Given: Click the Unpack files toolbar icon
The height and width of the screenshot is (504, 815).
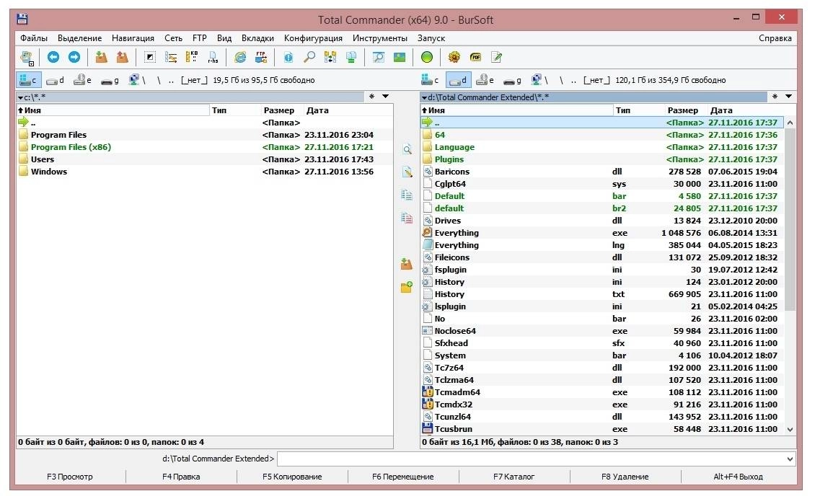Looking at the screenshot, I should pos(122,57).
